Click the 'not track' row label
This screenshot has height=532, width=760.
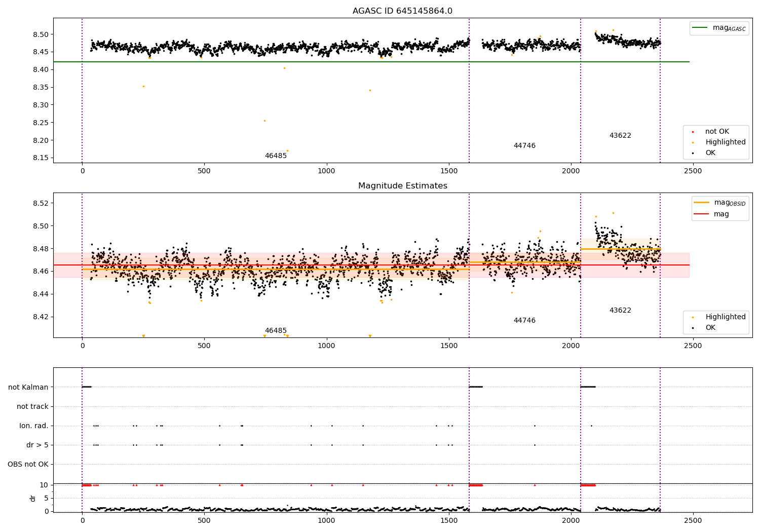point(32,406)
